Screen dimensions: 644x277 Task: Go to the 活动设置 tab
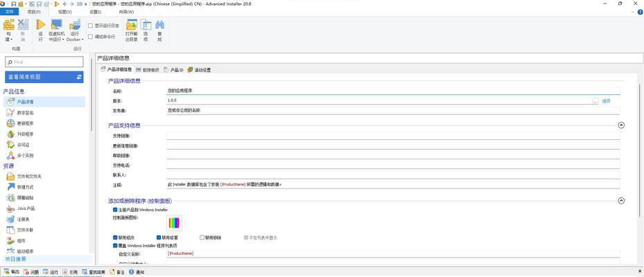tap(200, 70)
